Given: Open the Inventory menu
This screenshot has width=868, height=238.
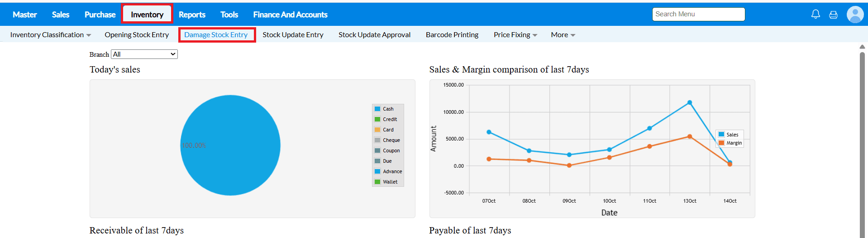Looking at the screenshot, I should pyautogui.click(x=147, y=15).
